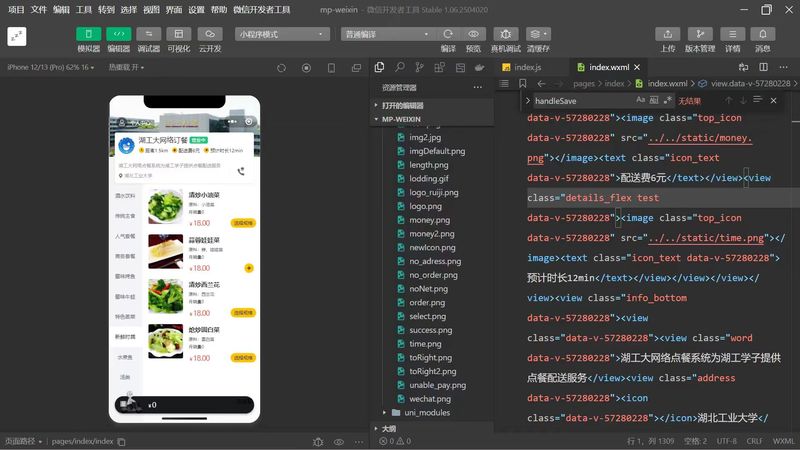The image size is (800, 450).
Task: Click 详情 details button in toolbar
Action: click(733, 34)
